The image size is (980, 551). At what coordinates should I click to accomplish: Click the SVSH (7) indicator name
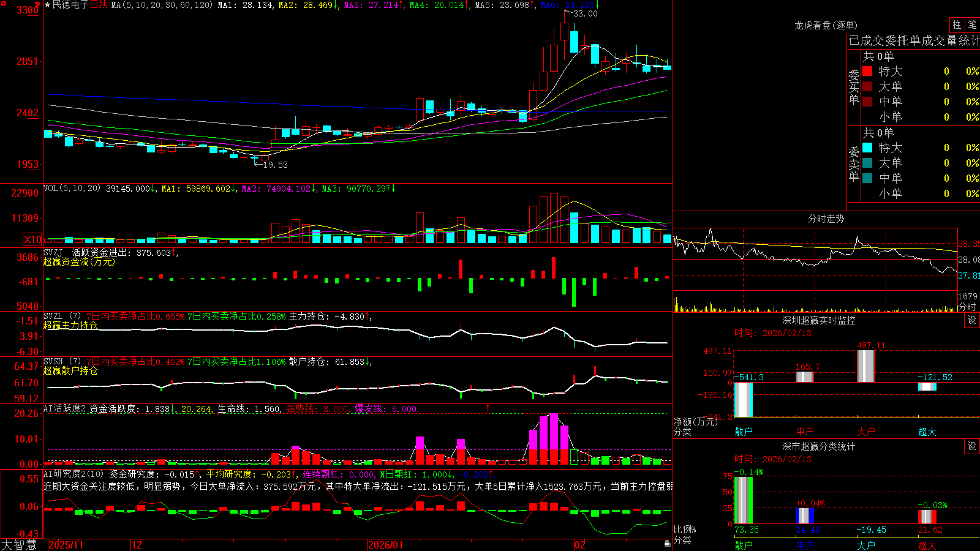pyautogui.click(x=62, y=362)
